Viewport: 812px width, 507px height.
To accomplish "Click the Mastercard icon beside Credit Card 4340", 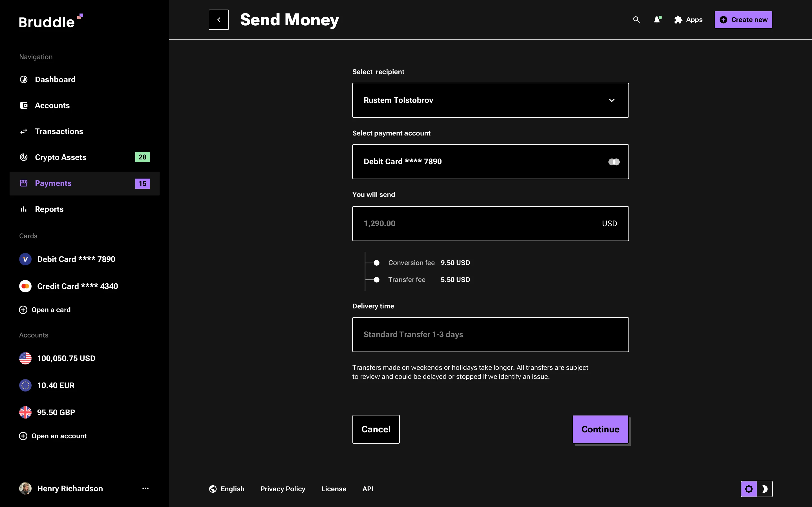I will (x=25, y=286).
